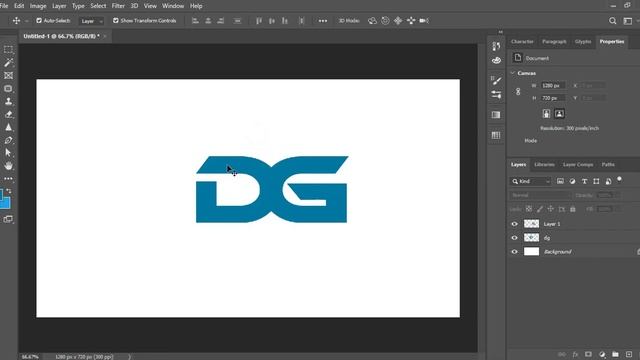Click the blue background color swatch

[x=5, y=203]
